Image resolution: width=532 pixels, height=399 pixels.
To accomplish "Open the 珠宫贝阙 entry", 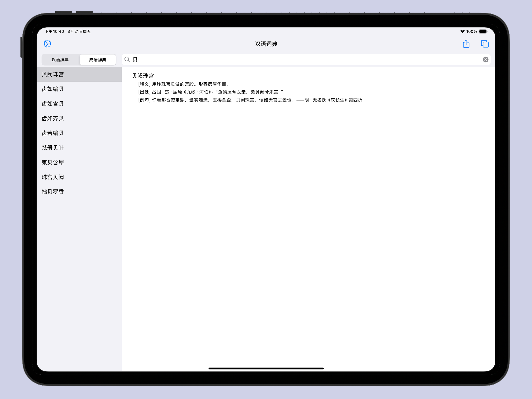I will (x=79, y=177).
